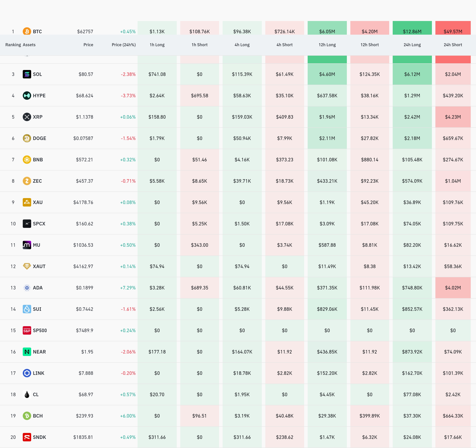Image resolution: width=476 pixels, height=448 pixels.
Task: Click SOL's 12h Long $4.60M heatmap cell
Action: pyautogui.click(x=327, y=74)
